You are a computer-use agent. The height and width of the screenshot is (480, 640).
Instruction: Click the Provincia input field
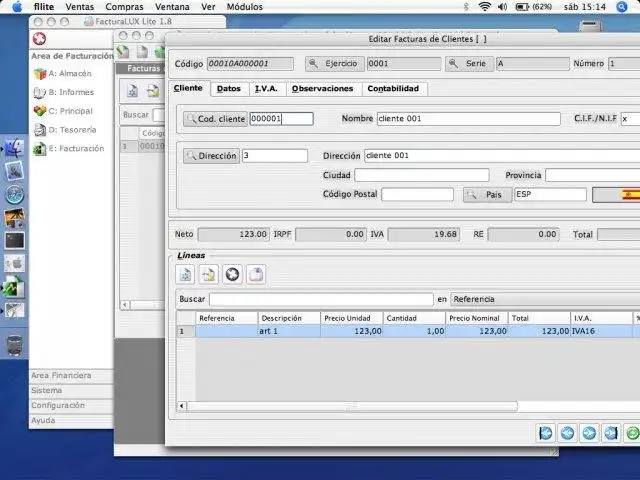(593, 175)
